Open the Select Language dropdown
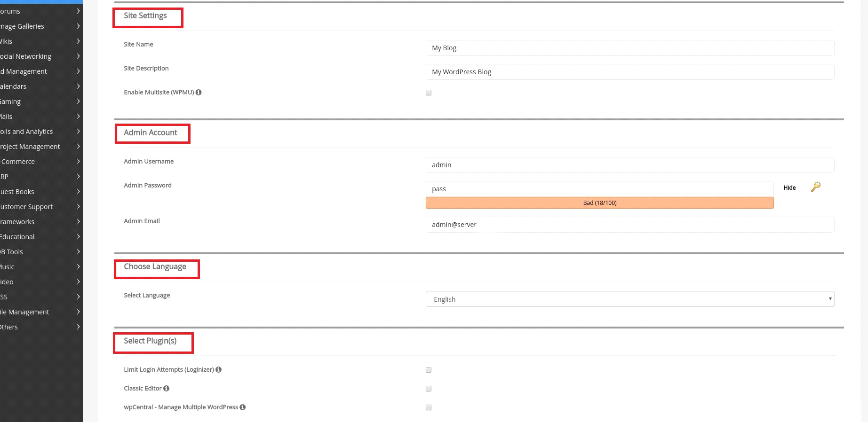 click(629, 299)
